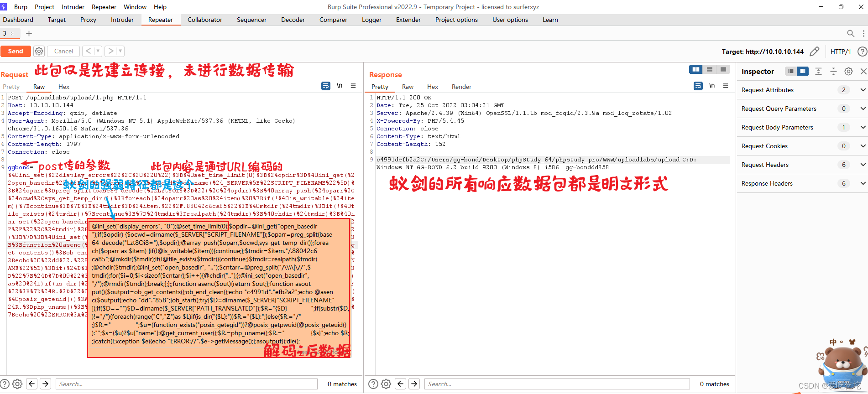Go to previous request search match

[x=32, y=384]
